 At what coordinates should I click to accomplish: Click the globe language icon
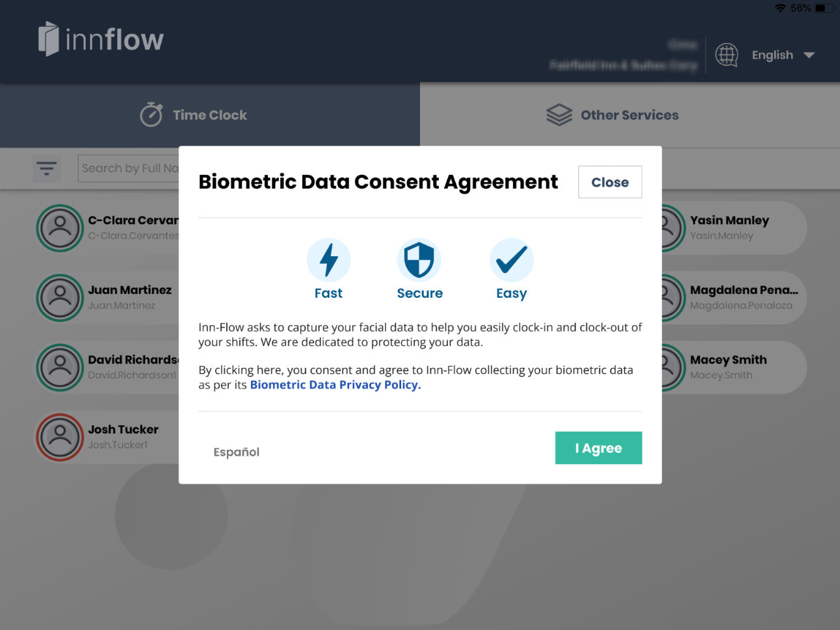pyautogui.click(x=727, y=55)
